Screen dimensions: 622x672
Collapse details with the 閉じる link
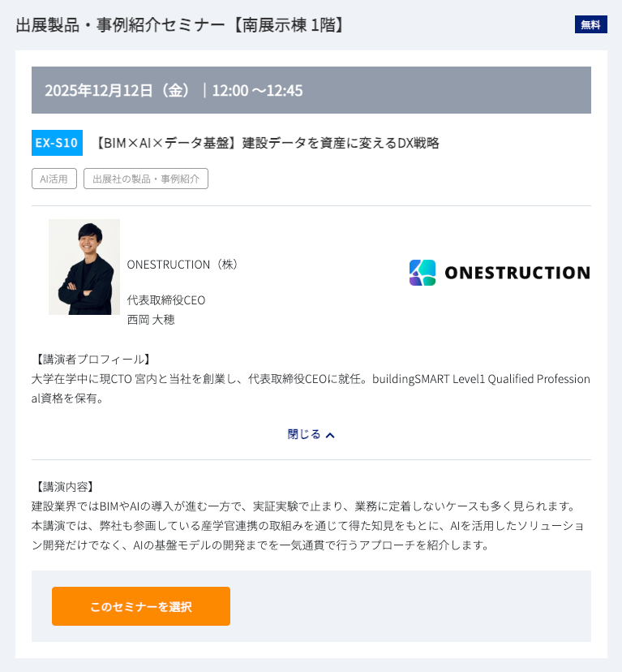pos(304,434)
